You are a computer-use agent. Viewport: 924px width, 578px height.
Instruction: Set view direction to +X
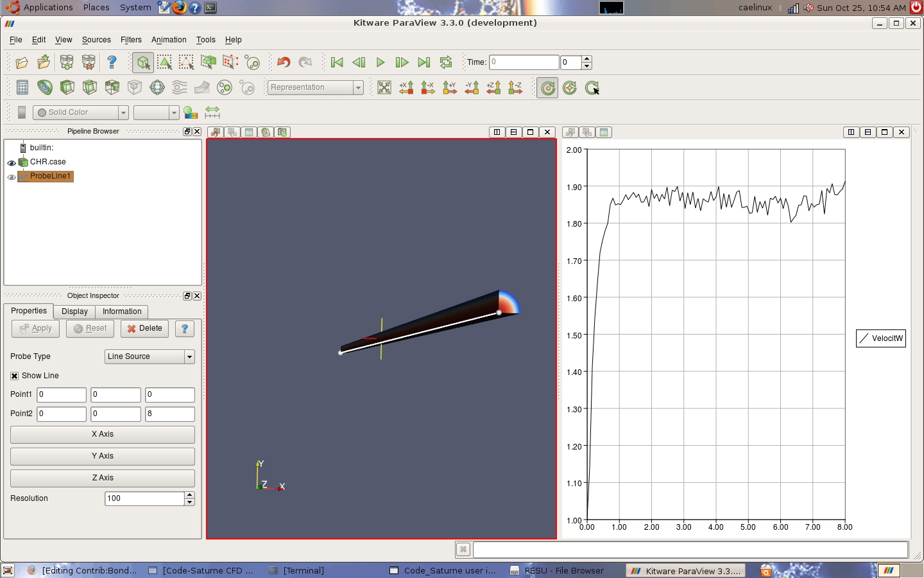point(406,88)
